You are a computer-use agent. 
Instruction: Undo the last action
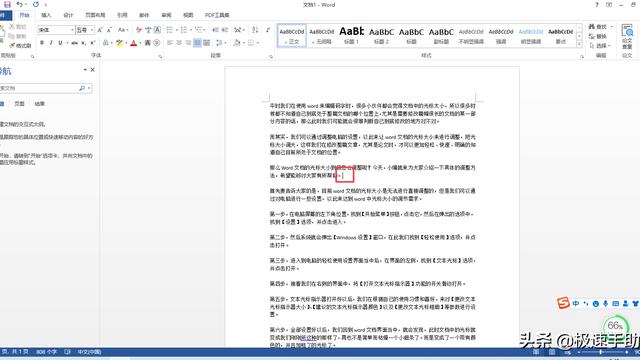19,4
